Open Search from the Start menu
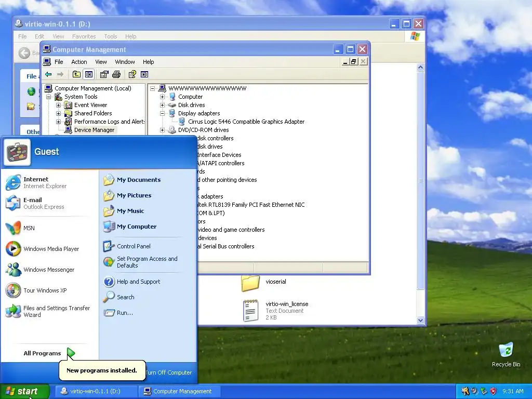Screen dimensions: 532x399 [147, 297]
